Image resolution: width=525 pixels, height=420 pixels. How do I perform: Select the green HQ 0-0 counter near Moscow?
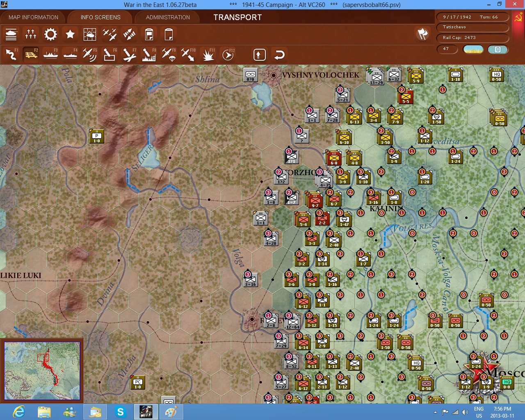[x=507, y=383]
